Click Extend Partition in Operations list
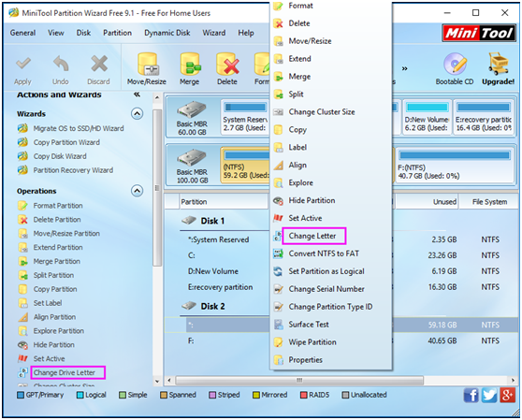The height and width of the screenshot is (420, 522). pyautogui.click(x=58, y=247)
